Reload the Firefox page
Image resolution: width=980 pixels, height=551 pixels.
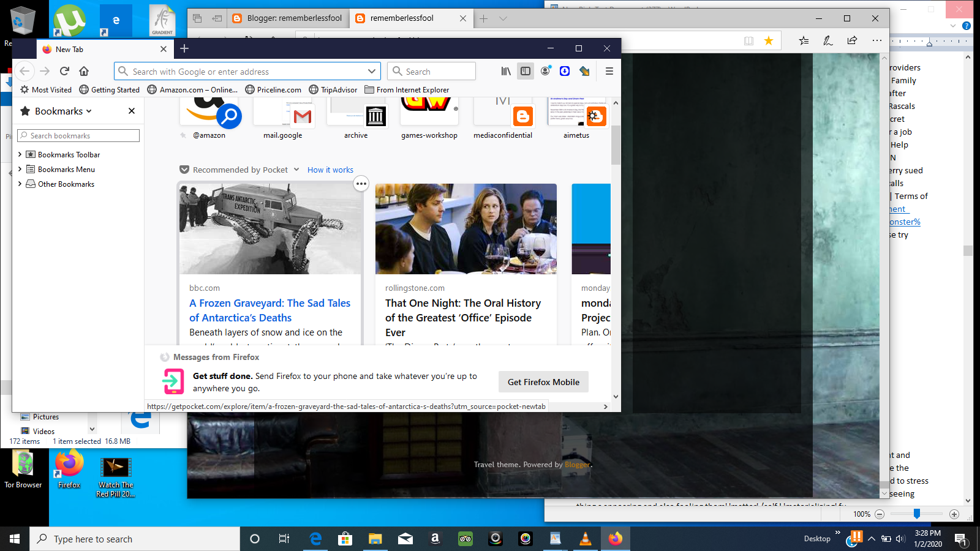(64, 71)
